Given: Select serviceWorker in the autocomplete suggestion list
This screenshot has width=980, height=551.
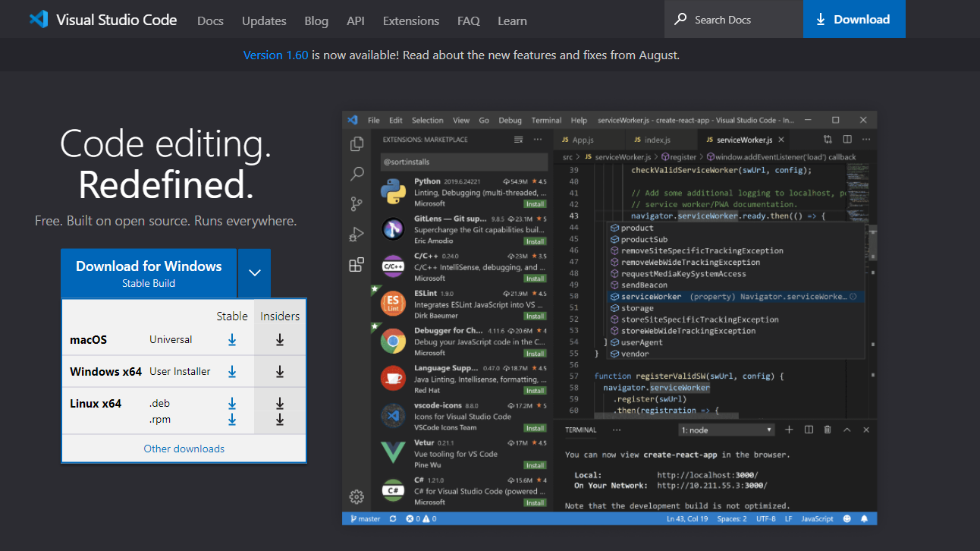Looking at the screenshot, I should coord(736,297).
